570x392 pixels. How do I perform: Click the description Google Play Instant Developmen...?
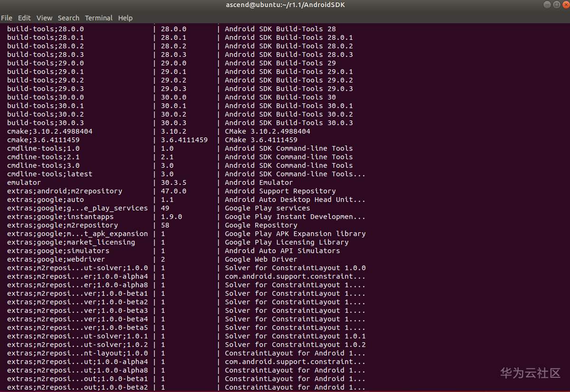(x=295, y=217)
